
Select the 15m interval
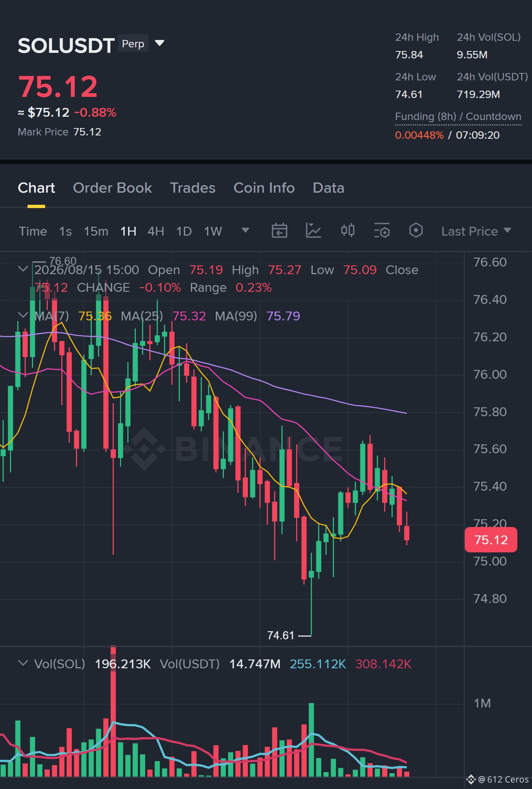(x=96, y=231)
